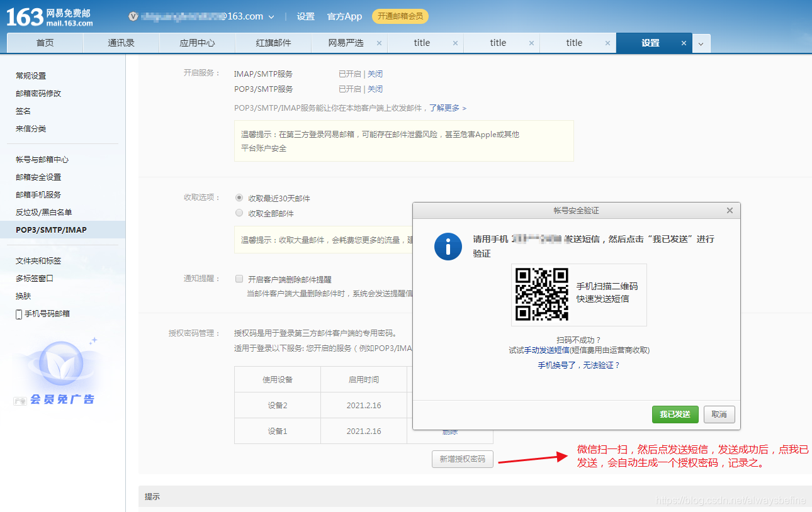Click the blue info icon in dialog
Image resolution: width=812 pixels, height=512 pixels.
click(x=448, y=246)
